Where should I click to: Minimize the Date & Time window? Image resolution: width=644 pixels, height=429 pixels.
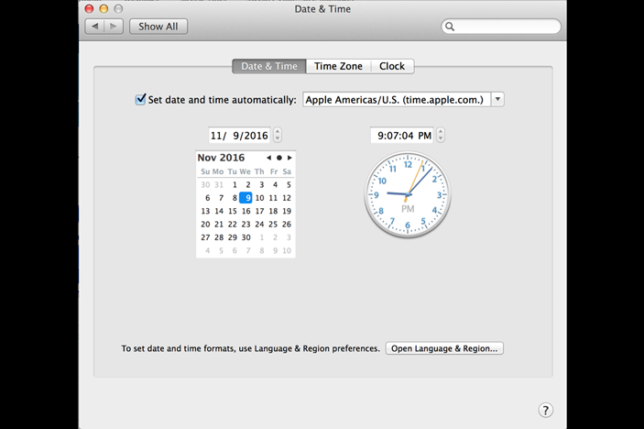tap(104, 9)
